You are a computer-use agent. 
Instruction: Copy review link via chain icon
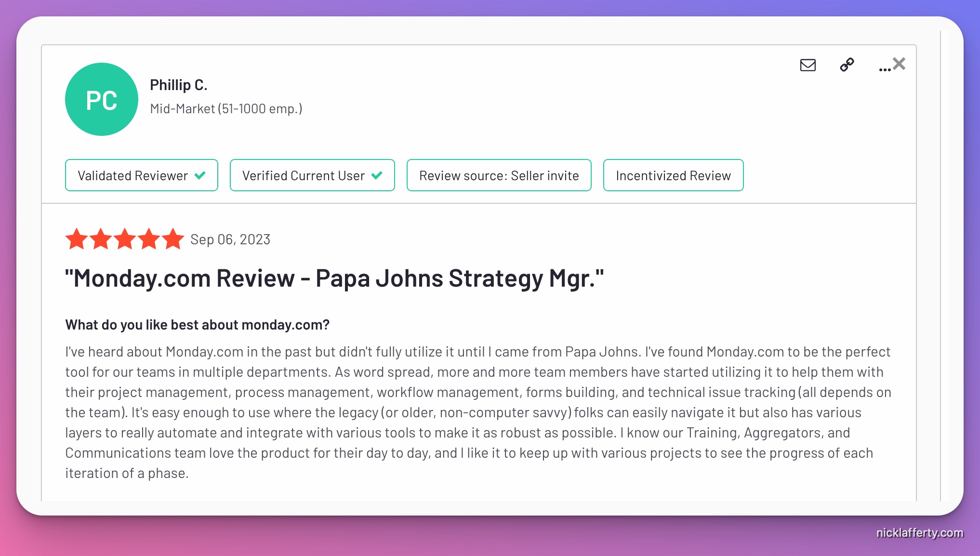point(847,65)
